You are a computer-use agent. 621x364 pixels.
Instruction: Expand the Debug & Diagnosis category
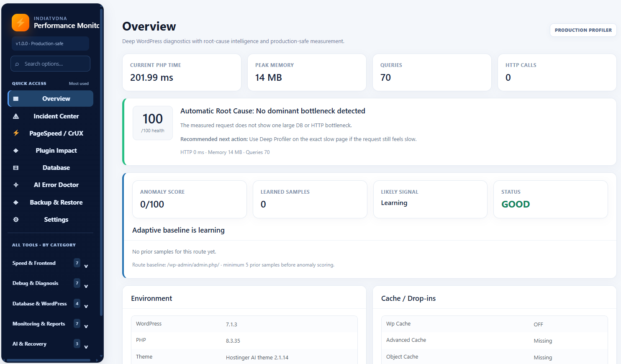coord(50,283)
